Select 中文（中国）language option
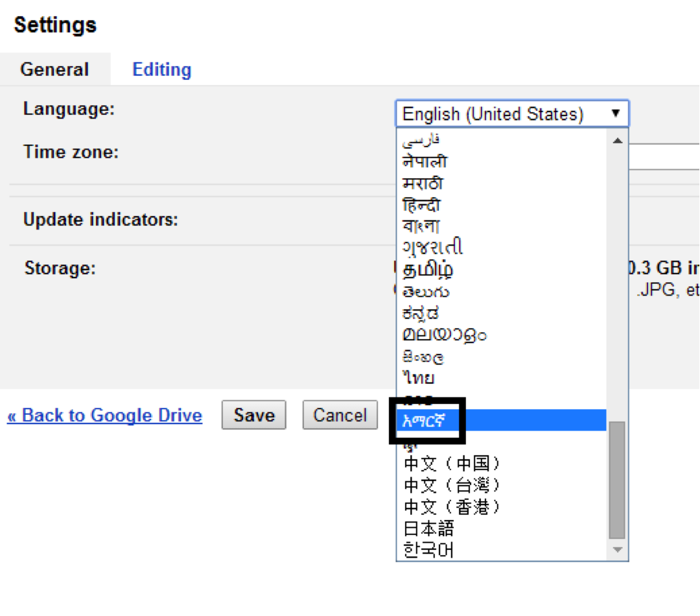Screen dimensions: 700x616 click(452, 464)
